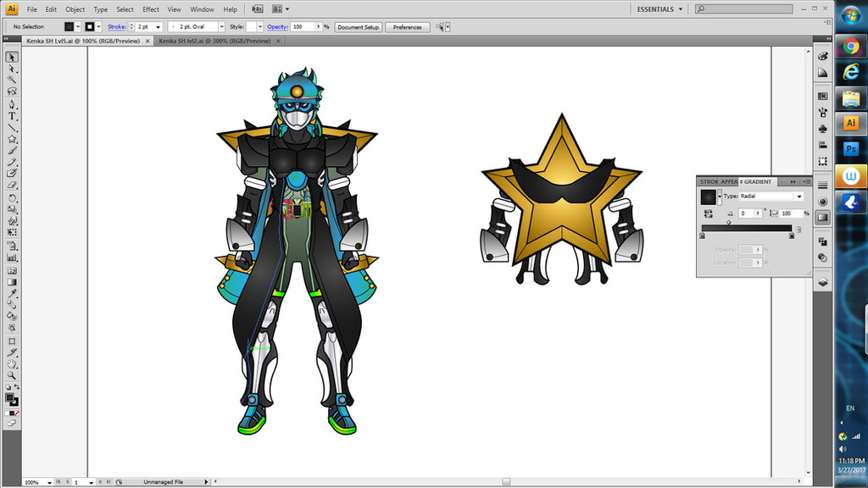The height and width of the screenshot is (488, 868).
Task: Open the Color panel palette icon
Action: tap(823, 57)
